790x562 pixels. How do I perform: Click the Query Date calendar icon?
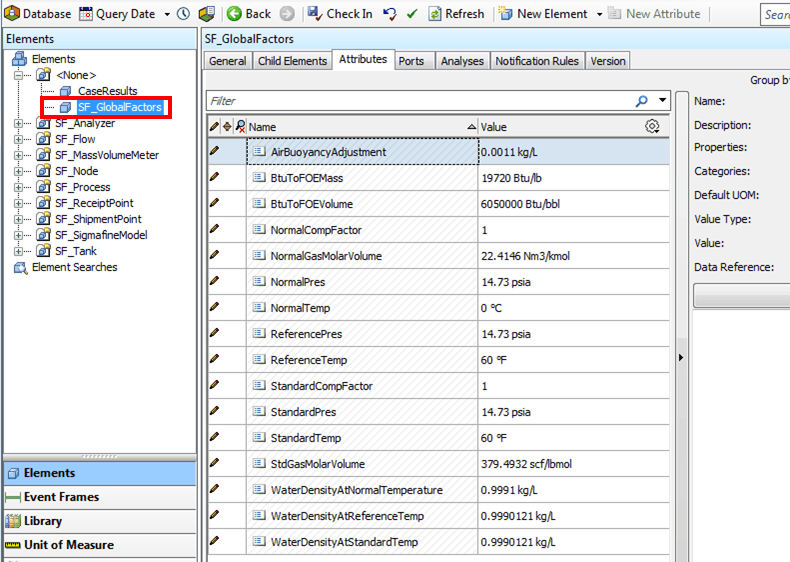(x=86, y=14)
